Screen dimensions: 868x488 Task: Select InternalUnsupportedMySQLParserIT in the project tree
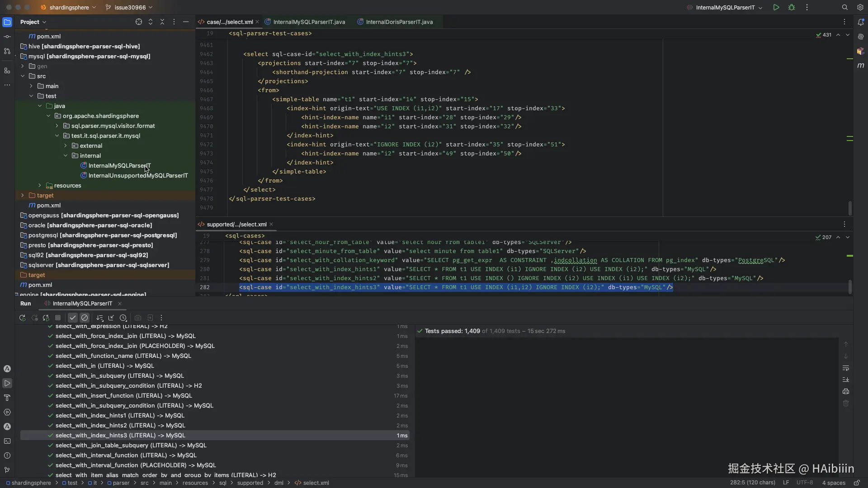click(138, 175)
